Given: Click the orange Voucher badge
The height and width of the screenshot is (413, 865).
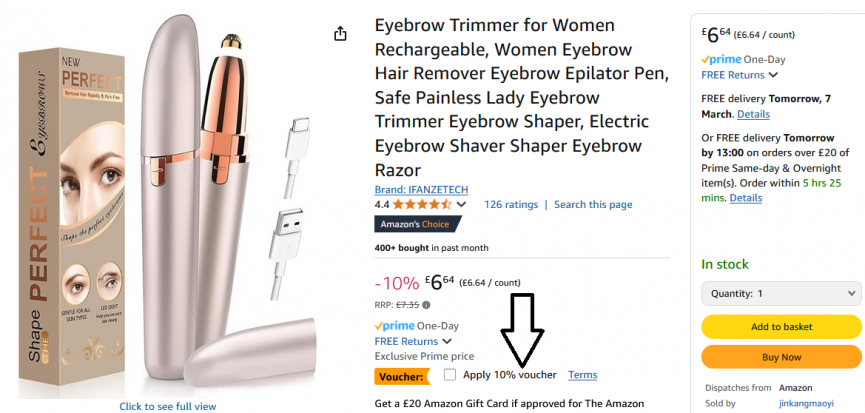Looking at the screenshot, I should click(404, 376).
